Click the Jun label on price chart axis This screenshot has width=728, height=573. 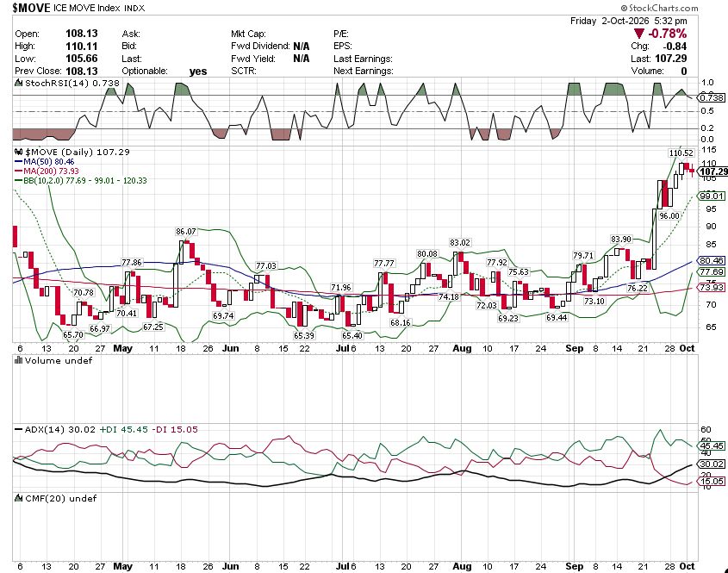pyautogui.click(x=230, y=348)
